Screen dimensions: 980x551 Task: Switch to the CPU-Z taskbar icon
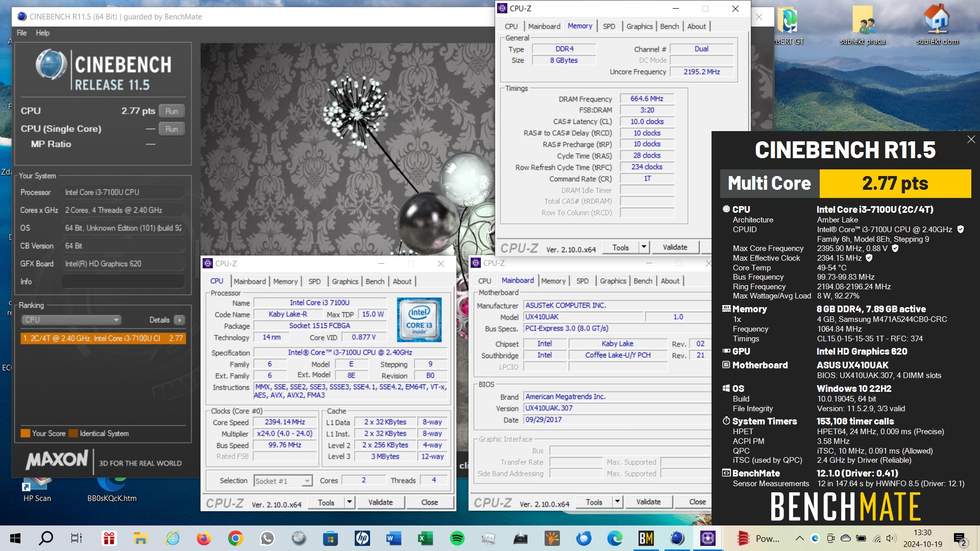pyautogui.click(x=708, y=538)
